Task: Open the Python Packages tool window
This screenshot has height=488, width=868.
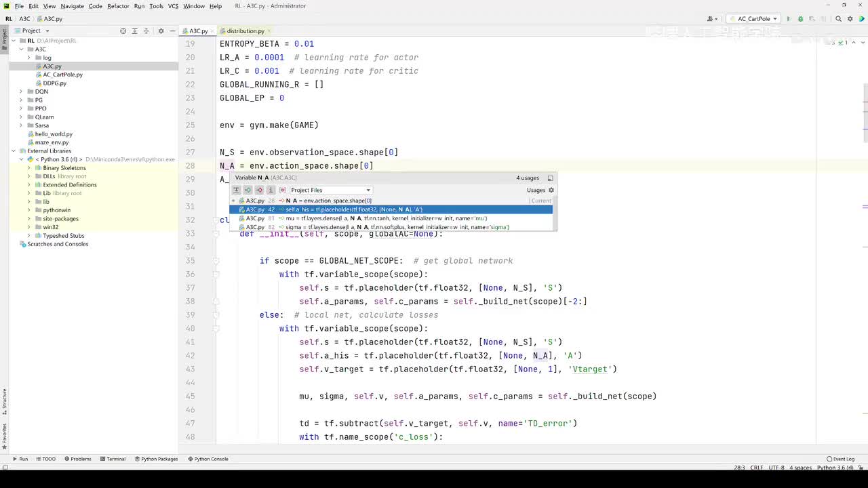Action: click(155, 459)
